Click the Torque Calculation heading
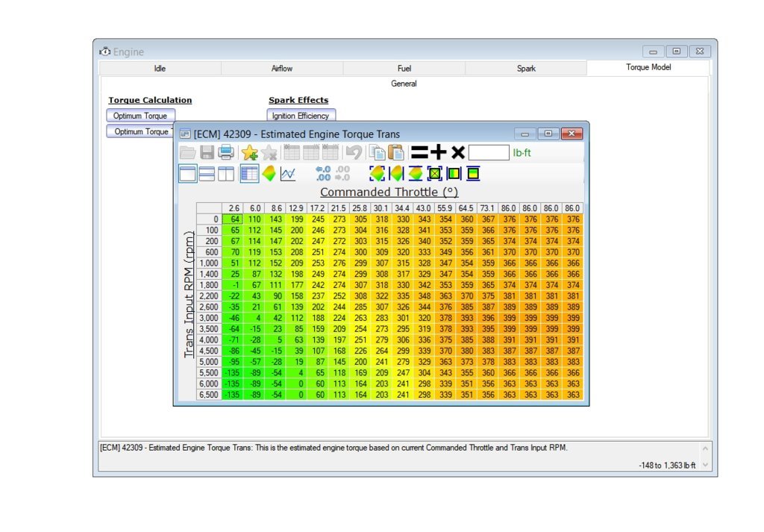Image resolution: width=764 pixels, height=532 pixels. [x=150, y=101]
